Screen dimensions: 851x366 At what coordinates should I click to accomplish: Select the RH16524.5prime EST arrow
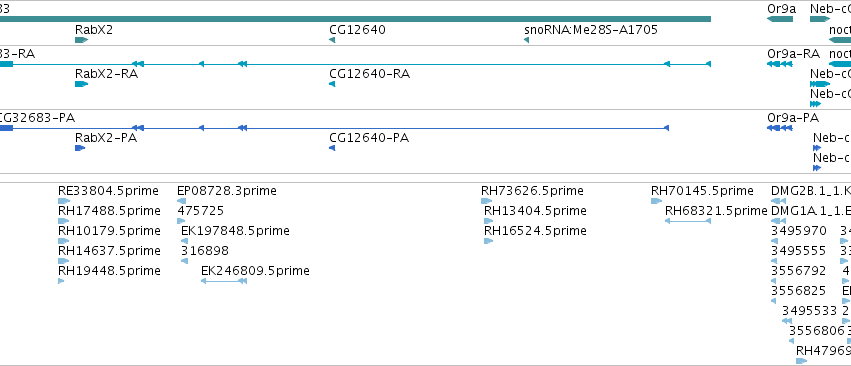488,241
